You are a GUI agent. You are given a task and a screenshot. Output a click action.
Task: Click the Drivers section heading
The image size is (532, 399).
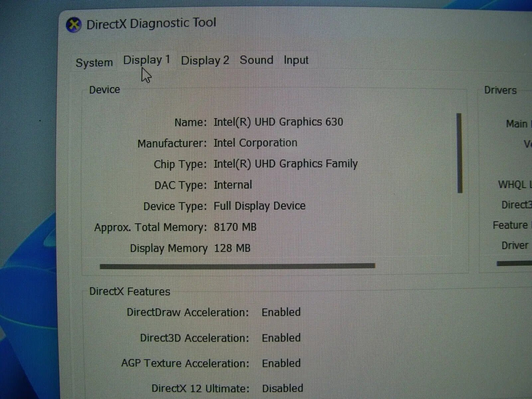tap(500, 90)
